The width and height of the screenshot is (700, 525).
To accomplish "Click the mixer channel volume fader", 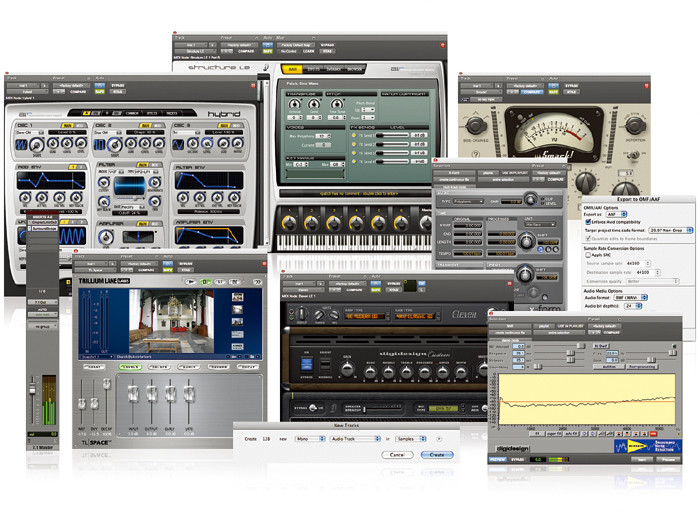I will pyautogui.click(x=32, y=387).
